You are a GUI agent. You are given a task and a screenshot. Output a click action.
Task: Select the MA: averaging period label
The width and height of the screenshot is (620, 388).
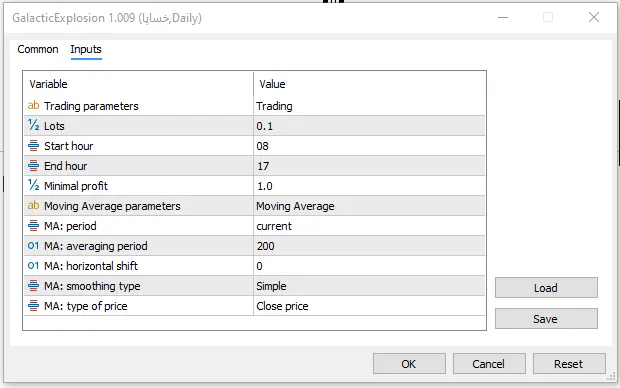[x=96, y=246]
